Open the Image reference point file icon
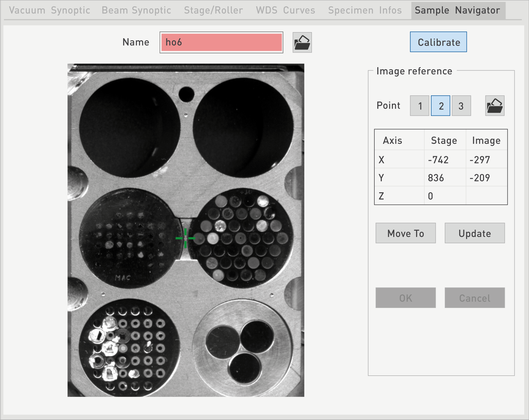Image resolution: width=529 pixels, height=420 pixels. (x=495, y=106)
